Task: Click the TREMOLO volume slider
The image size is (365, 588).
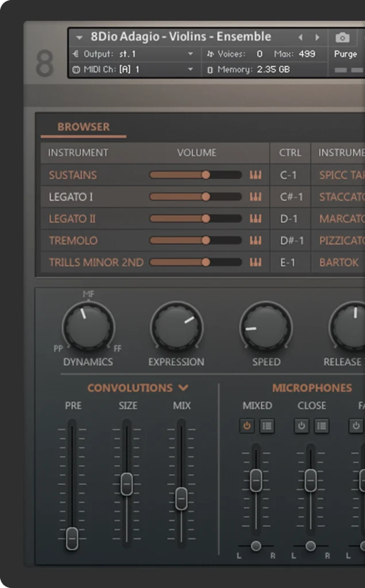Action: (x=195, y=241)
